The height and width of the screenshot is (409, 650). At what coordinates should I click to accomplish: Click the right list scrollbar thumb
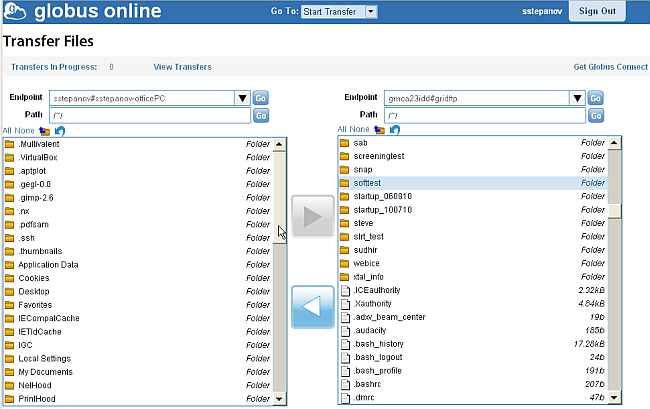tap(614, 211)
